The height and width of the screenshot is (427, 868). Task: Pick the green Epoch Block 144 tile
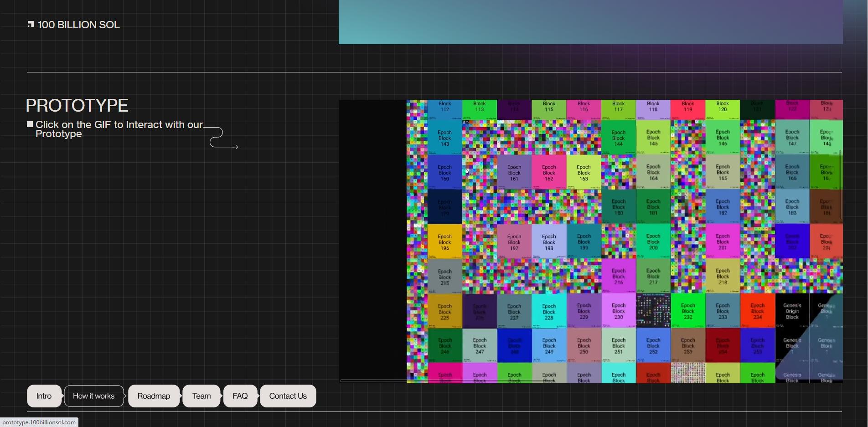tap(619, 138)
